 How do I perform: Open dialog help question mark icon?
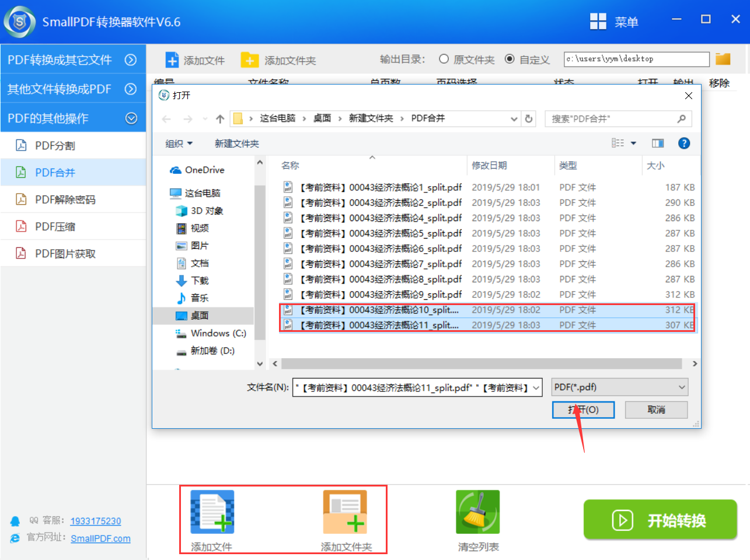(x=684, y=143)
